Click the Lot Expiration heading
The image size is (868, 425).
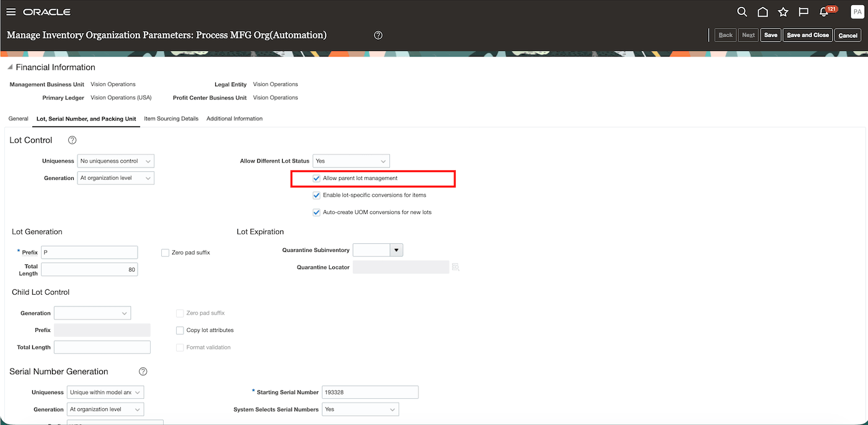click(x=260, y=231)
